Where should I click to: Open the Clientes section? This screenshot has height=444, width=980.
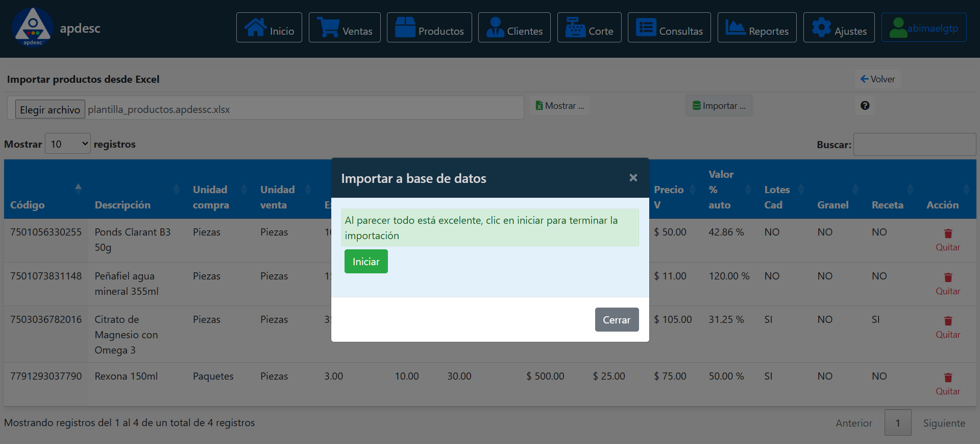click(514, 28)
